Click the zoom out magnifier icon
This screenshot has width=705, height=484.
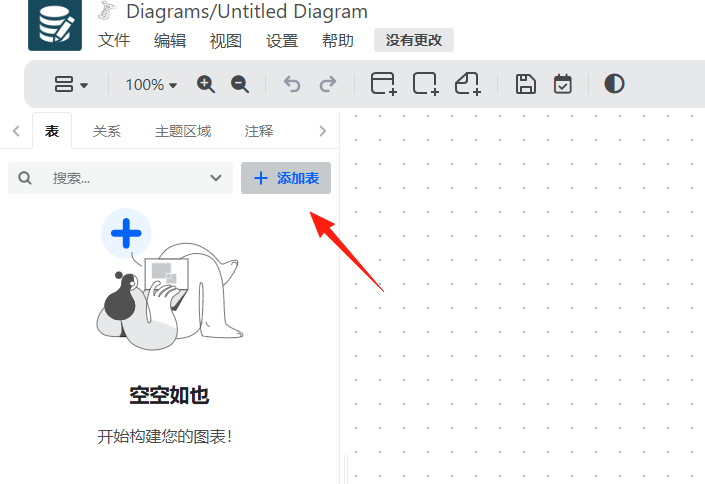(240, 84)
